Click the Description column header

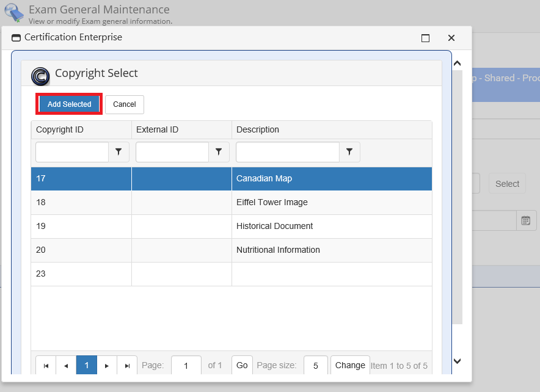pos(258,129)
